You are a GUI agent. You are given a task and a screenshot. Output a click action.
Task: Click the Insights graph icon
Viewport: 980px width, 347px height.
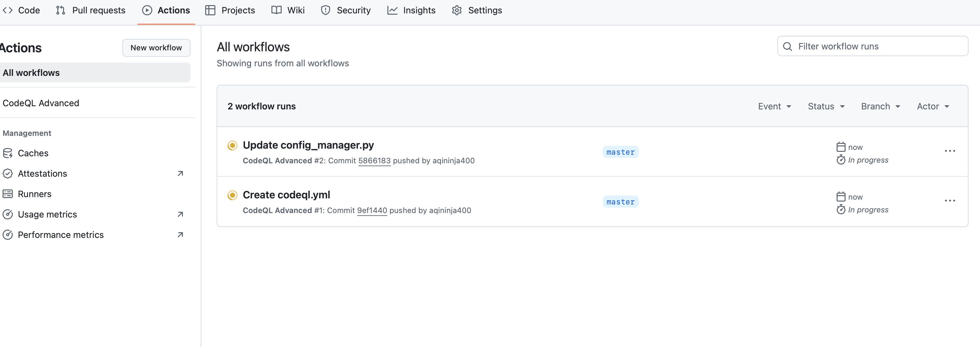tap(392, 10)
